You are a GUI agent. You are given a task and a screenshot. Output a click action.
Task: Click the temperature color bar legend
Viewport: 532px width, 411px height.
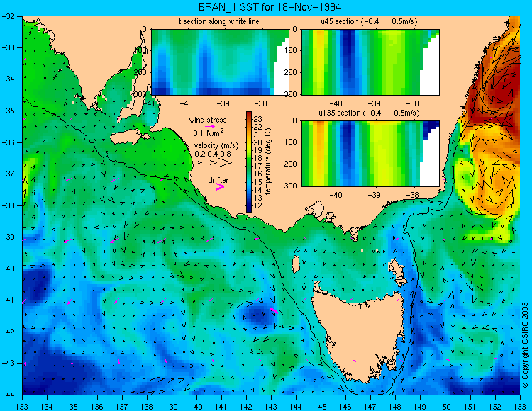pos(249,162)
